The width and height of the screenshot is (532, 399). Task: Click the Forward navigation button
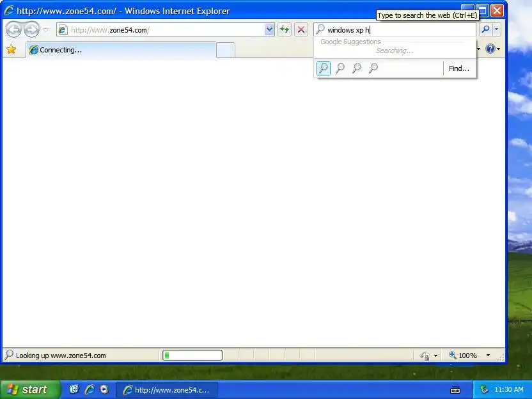coord(31,30)
